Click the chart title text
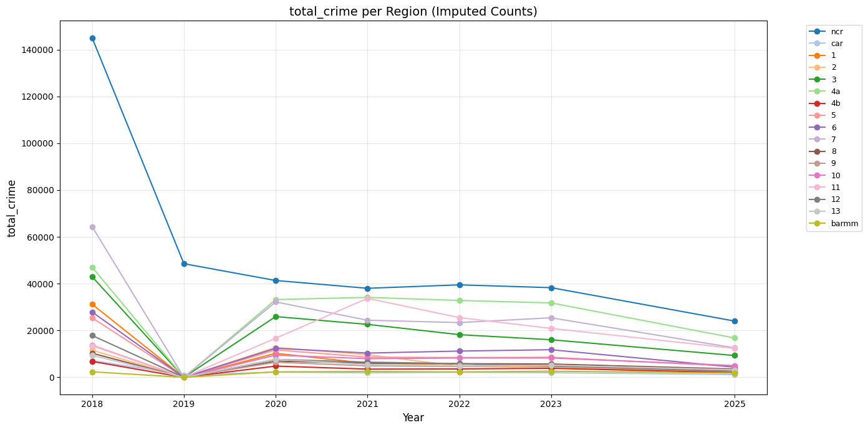Image resolution: width=868 pixels, height=430 pixels. coord(413,11)
